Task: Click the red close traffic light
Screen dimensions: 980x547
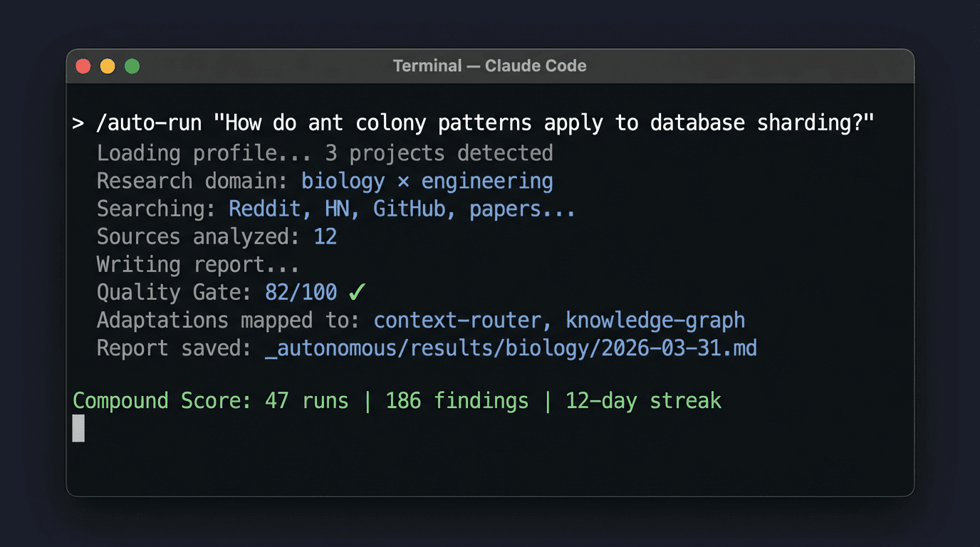Action: (x=83, y=66)
